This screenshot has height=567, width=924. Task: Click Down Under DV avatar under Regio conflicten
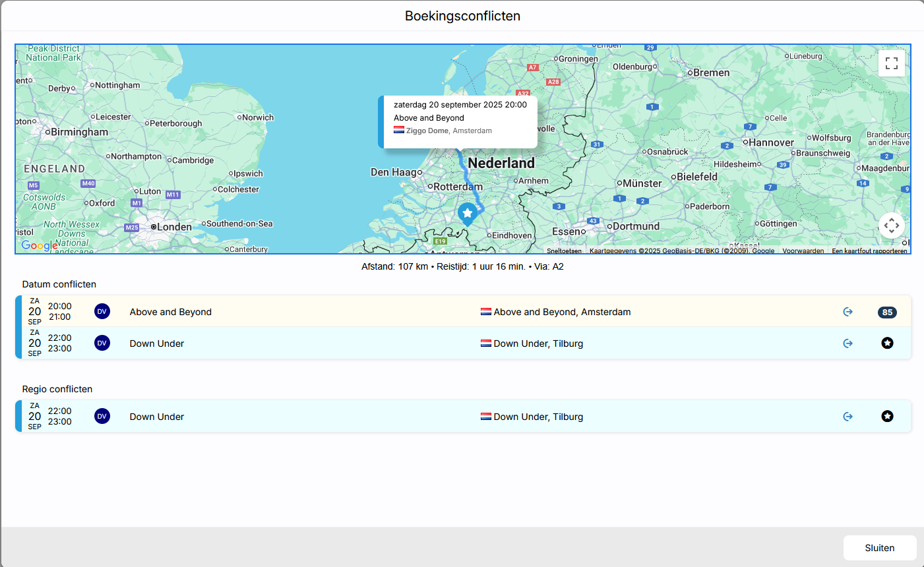click(x=102, y=416)
